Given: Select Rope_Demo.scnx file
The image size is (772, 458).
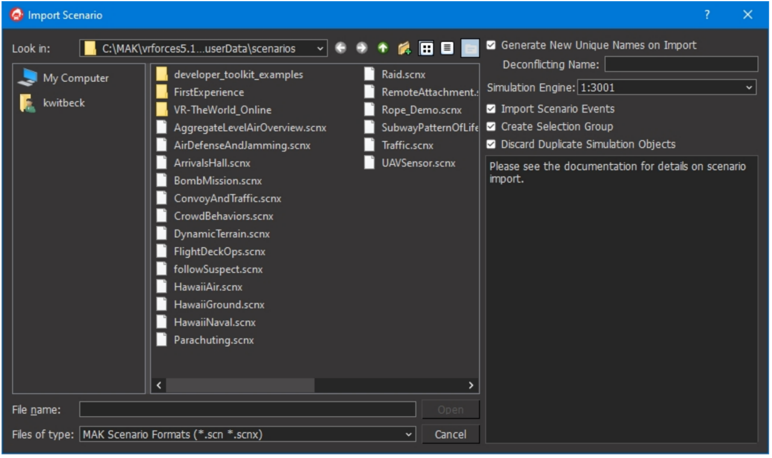Looking at the screenshot, I should click(x=413, y=110).
